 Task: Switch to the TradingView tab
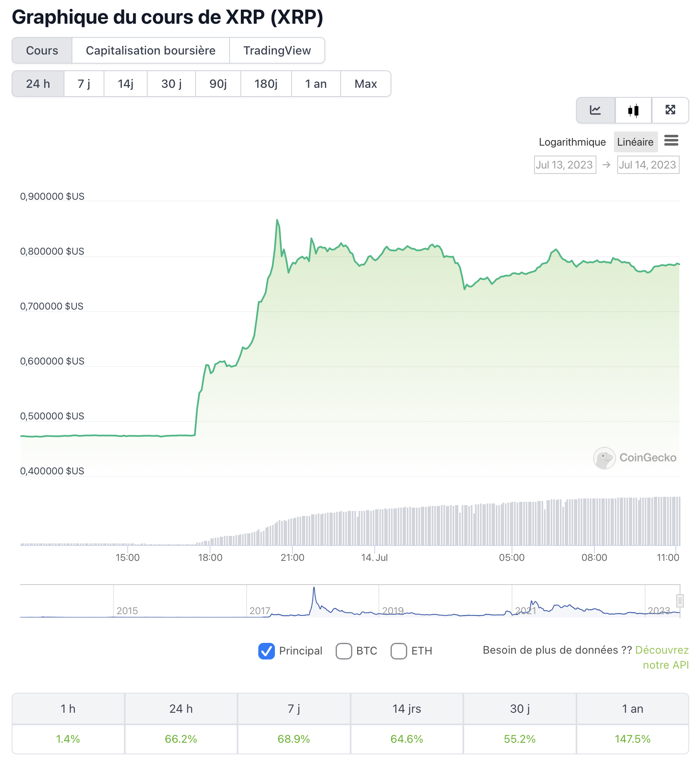click(277, 51)
